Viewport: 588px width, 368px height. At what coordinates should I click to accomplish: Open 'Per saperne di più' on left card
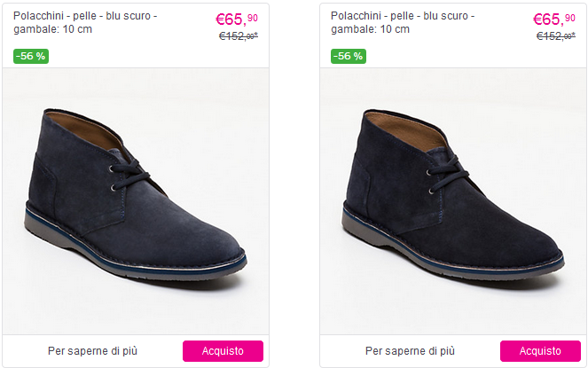(x=92, y=351)
